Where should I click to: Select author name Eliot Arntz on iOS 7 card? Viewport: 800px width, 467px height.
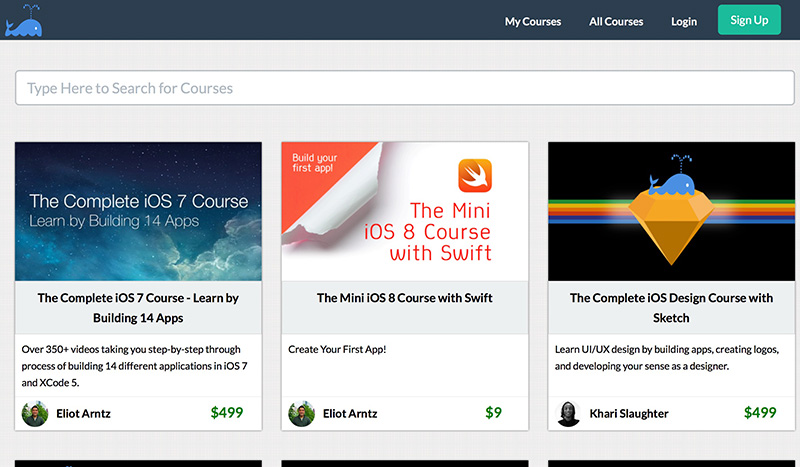click(x=83, y=413)
